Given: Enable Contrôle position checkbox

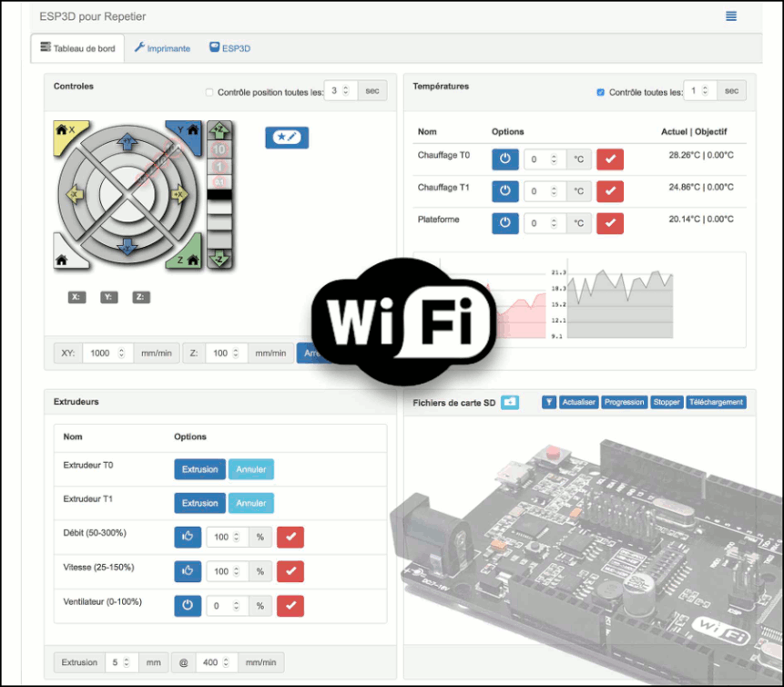Looking at the screenshot, I should [209, 92].
